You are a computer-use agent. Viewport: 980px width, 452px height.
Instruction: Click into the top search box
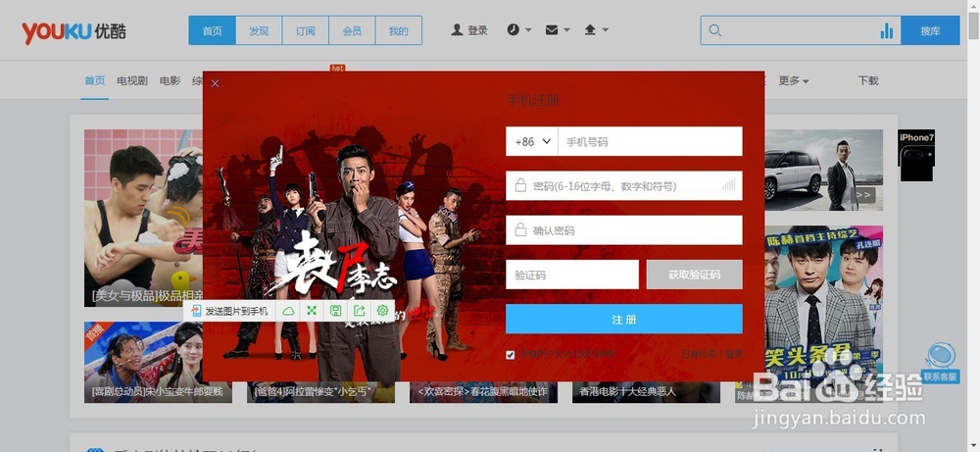800,30
